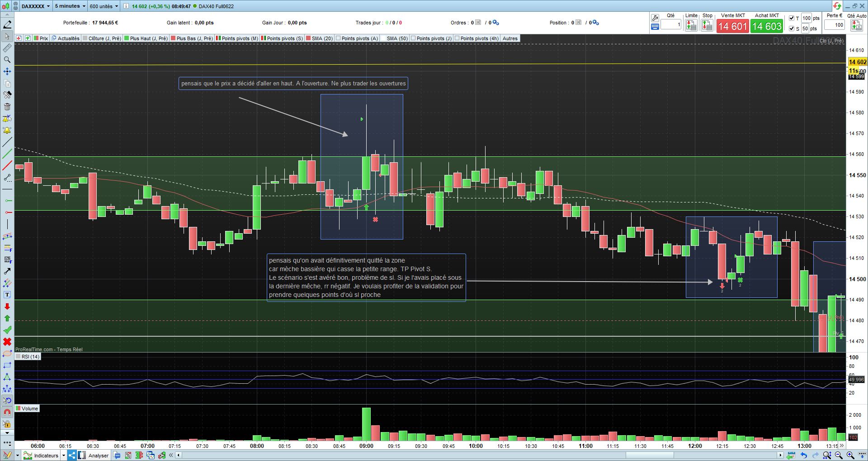Screen dimensions: 868x461
Task: Expand the DAXXXXX instrument dropdown
Action: pos(36,6)
